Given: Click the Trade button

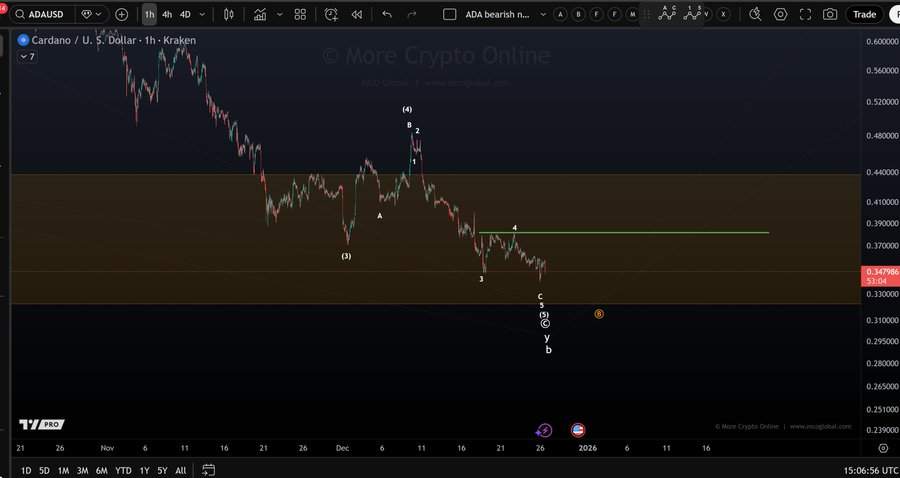Looking at the screenshot, I should [864, 14].
